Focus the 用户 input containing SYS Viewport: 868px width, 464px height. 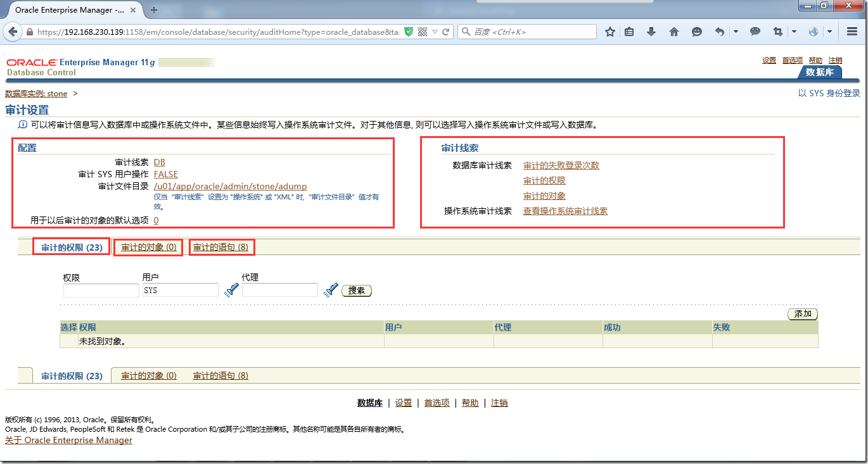pyautogui.click(x=181, y=290)
